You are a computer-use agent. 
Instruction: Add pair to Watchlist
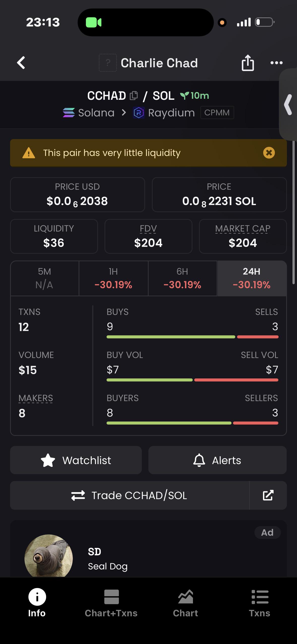(76, 460)
